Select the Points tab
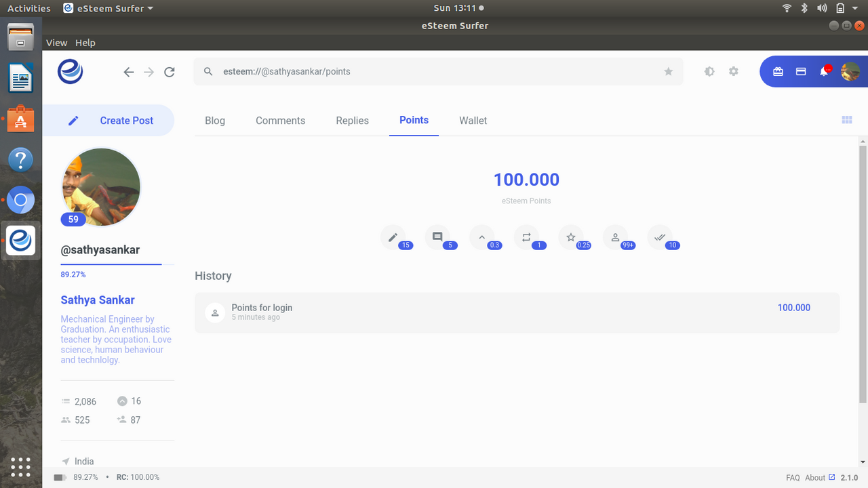 414,120
